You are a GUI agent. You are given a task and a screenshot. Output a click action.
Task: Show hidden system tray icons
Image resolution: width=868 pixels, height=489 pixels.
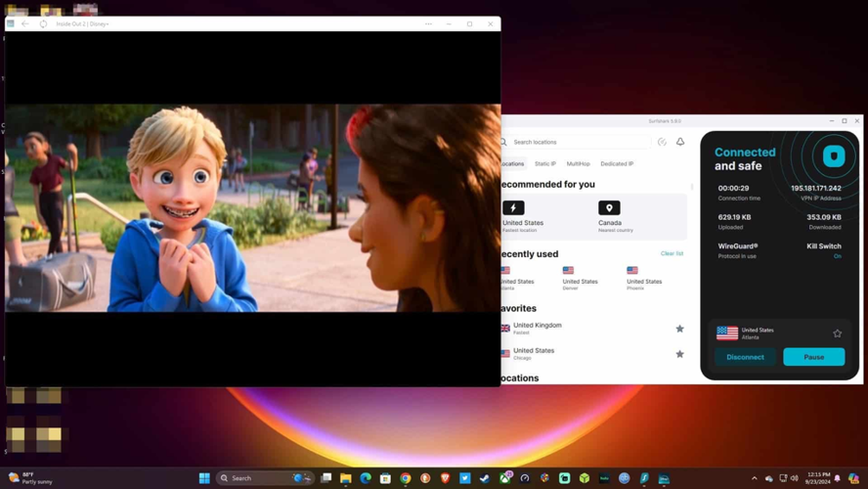pos(754,478)
